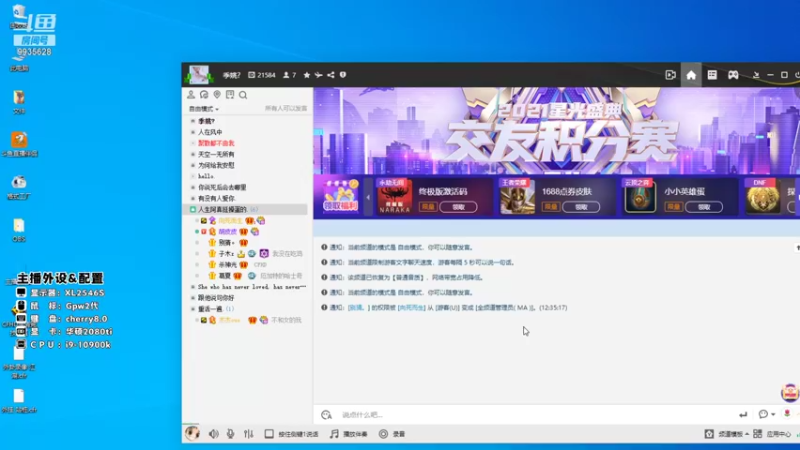This screenshot has width=800, height=450.
Task: Open the game controller icon
Action: [x=733, y=75]
